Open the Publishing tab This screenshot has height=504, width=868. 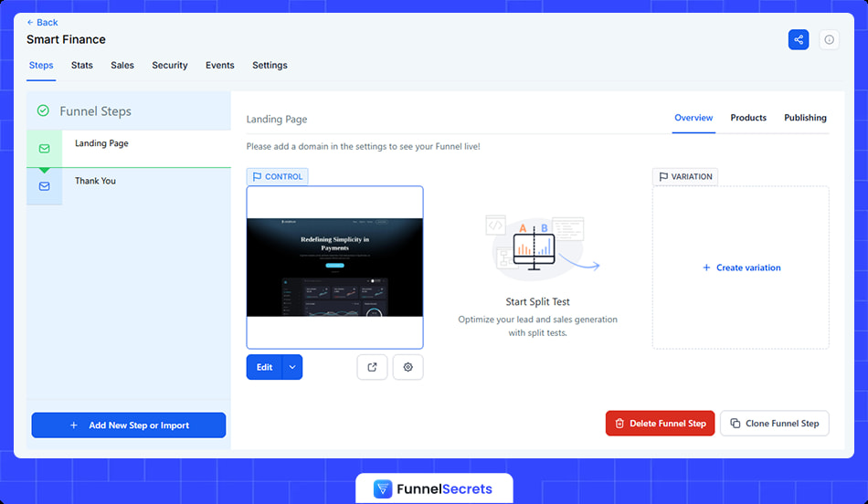[806, 118]
